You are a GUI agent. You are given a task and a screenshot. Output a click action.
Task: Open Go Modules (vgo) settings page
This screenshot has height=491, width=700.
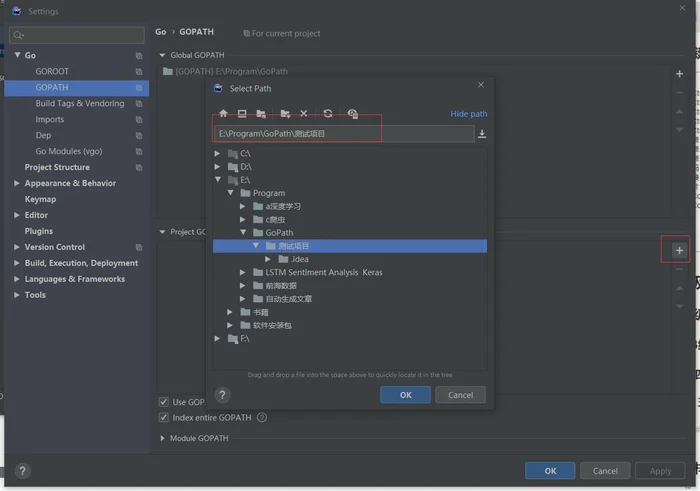(69, 151)
